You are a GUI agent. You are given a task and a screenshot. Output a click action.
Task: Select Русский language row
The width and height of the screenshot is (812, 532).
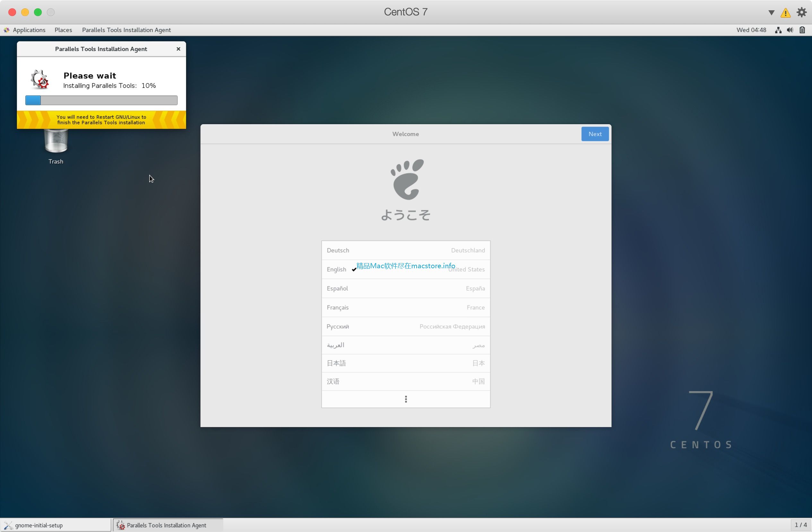(406, 326)
